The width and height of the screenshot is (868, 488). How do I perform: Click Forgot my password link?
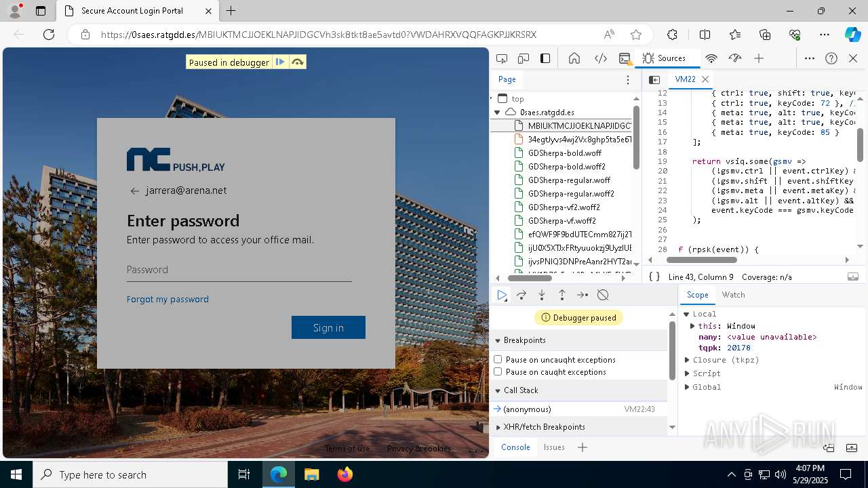pyautogui.click(x=167, y=299)
